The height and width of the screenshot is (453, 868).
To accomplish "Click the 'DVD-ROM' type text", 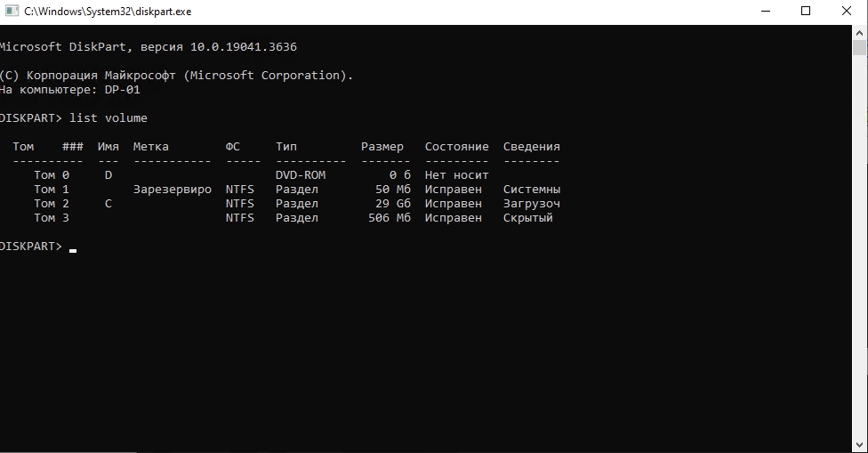I will click(301, 175).
